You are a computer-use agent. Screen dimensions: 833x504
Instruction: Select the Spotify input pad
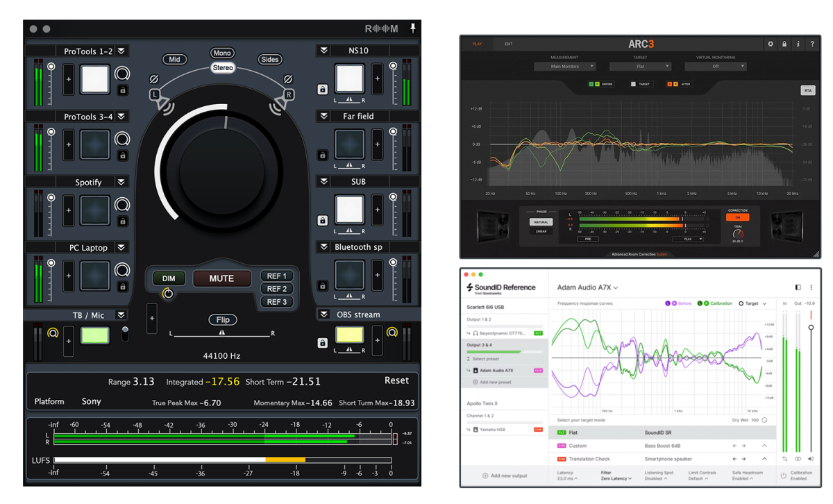[95, 210]
